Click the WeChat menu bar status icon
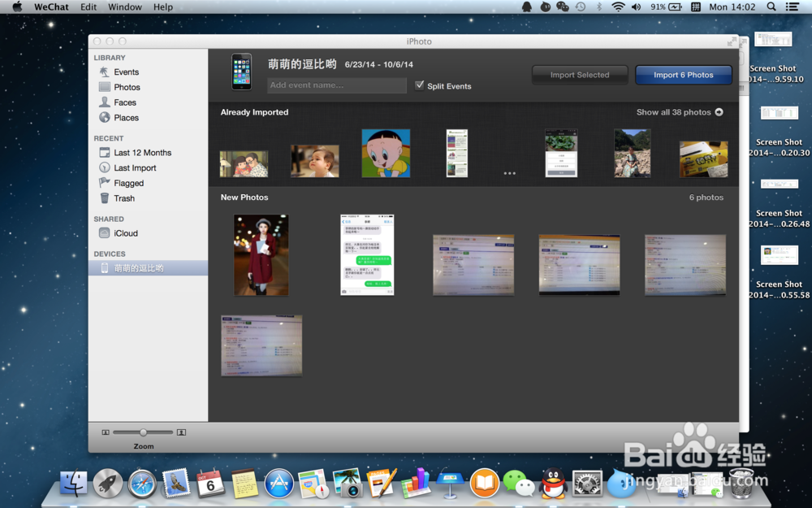The height and width of the screenshot is (508, 812). coord(563,7)
